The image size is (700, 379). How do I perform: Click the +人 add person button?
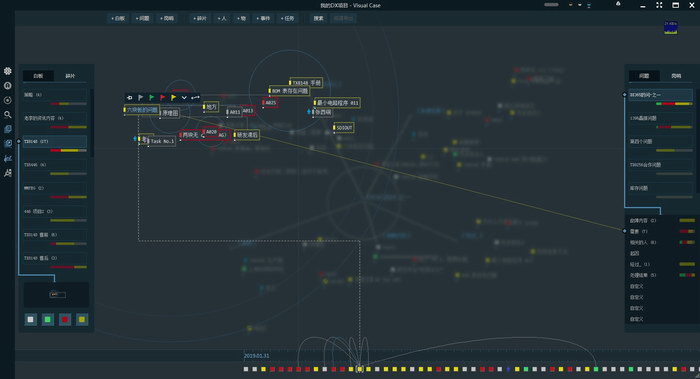(x=222, y=18)
